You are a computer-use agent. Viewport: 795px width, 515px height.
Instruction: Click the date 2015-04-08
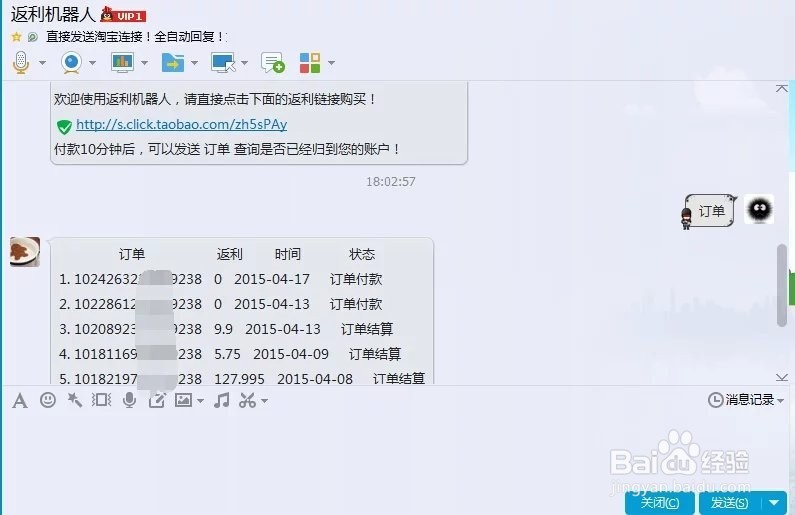click(315, 379)
